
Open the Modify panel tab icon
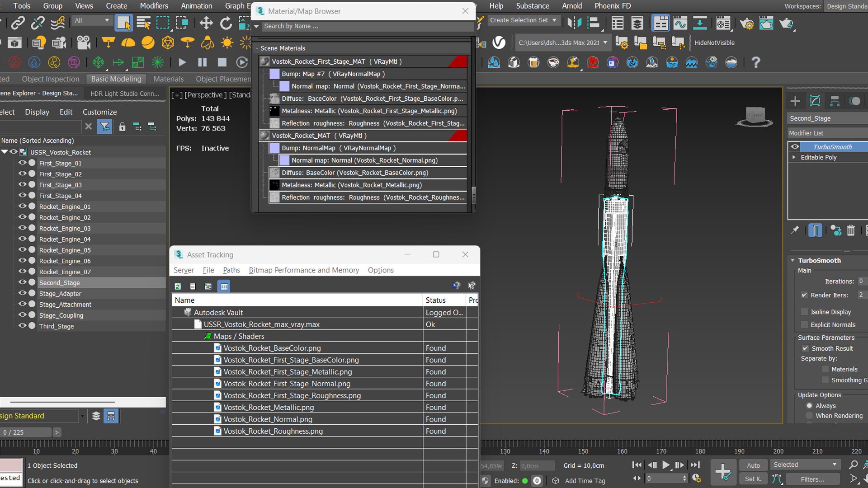coord(815,101)
